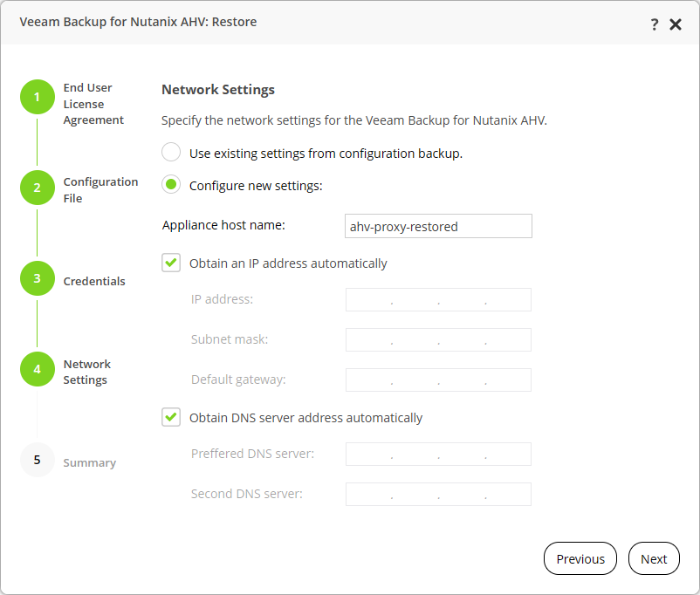700x595 pixels.
Task: Click the Previous button
Action: coord(580,558)
